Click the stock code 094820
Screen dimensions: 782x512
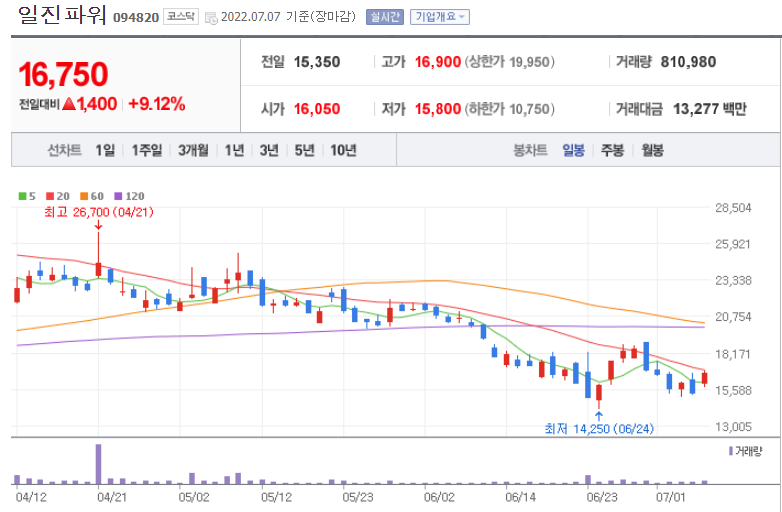tap(136, 17)
